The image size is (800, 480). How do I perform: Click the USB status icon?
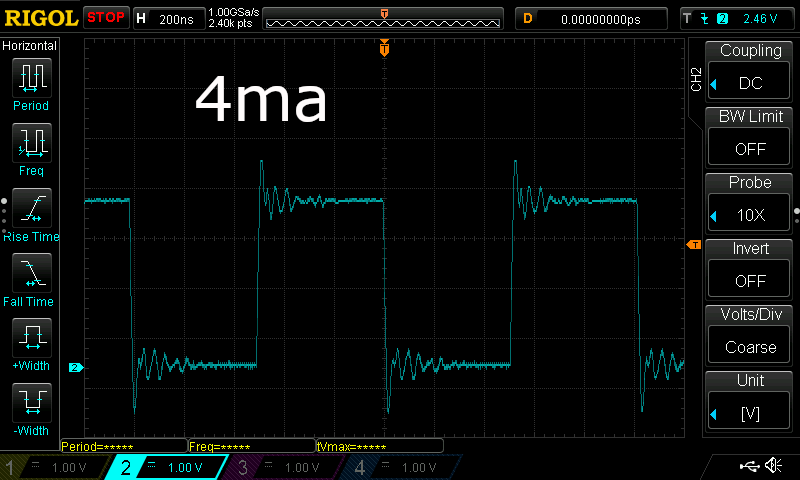point(748,466)
